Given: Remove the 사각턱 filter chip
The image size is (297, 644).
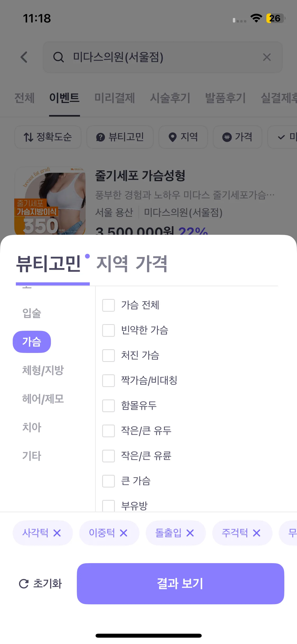Looking at the screenshot, I should (57, 533).
